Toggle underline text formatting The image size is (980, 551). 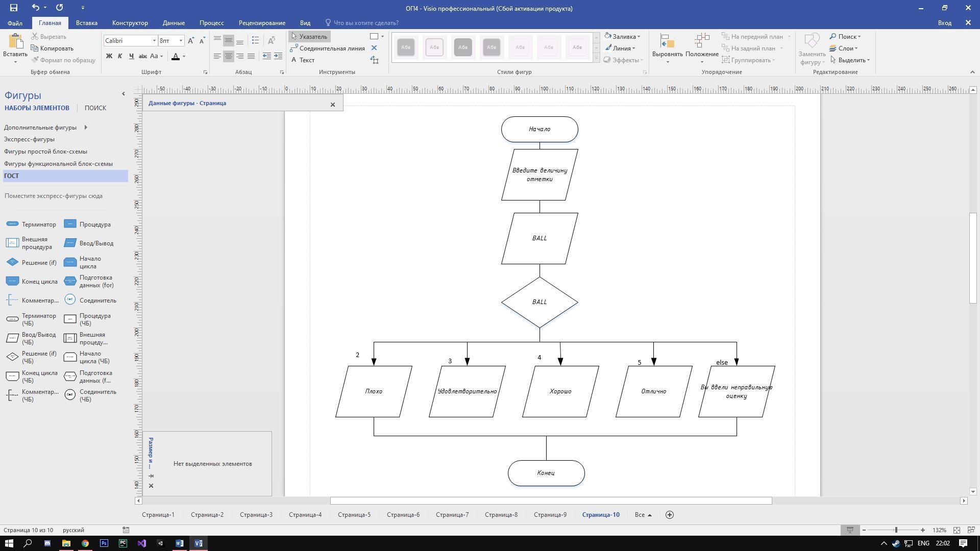pyautogui.click(x=131, y=56)
